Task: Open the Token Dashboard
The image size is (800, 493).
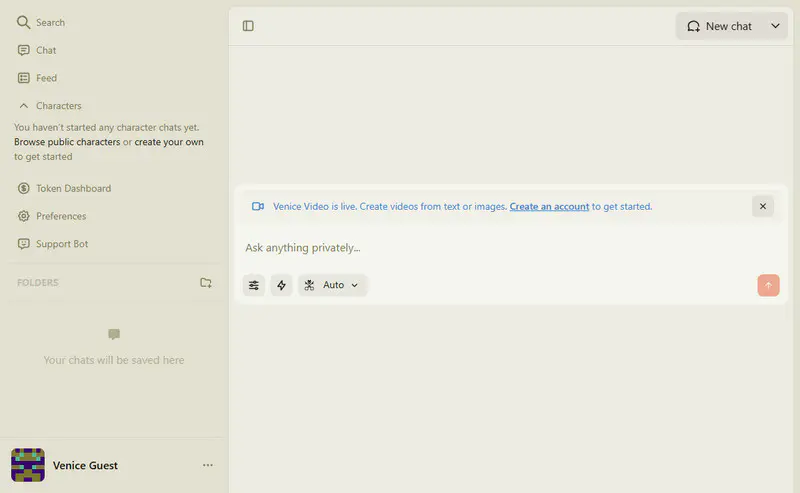Action: click(72, 188)
